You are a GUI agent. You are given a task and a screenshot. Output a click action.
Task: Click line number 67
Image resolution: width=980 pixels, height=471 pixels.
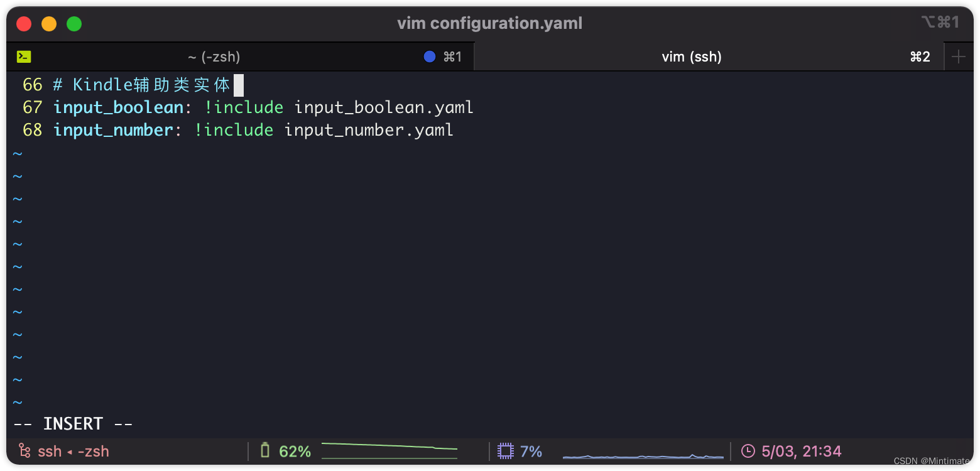33,107
